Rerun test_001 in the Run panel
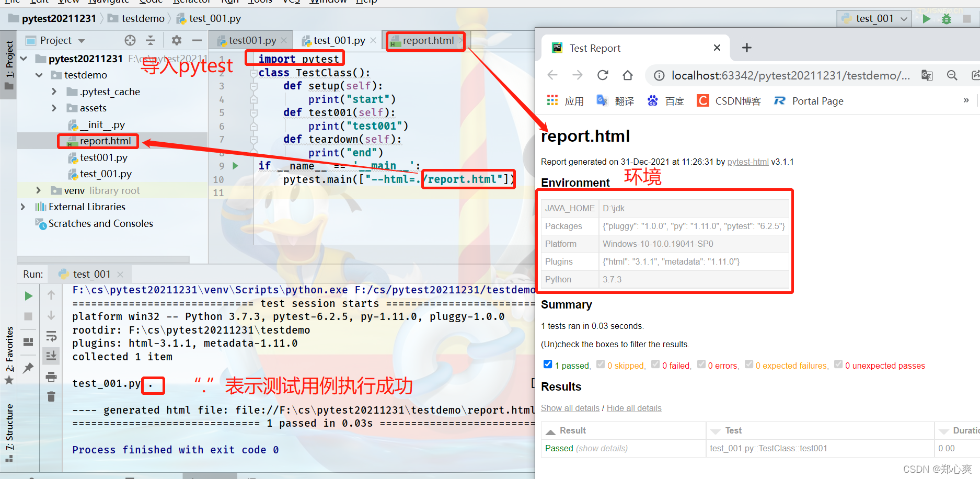The image size is (980, 479). tap(29, 296)
